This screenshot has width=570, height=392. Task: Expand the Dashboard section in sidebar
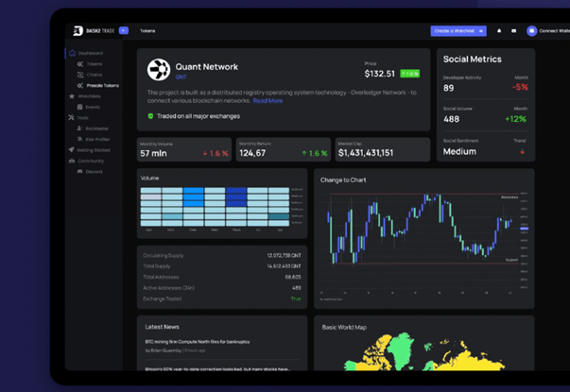coord(91,53)
